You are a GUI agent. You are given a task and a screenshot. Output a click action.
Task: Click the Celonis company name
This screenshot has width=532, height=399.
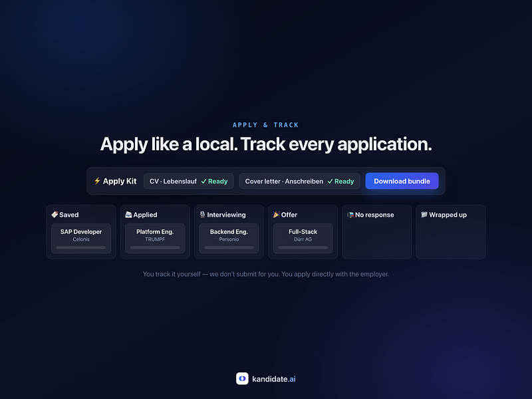coord(81,239)
